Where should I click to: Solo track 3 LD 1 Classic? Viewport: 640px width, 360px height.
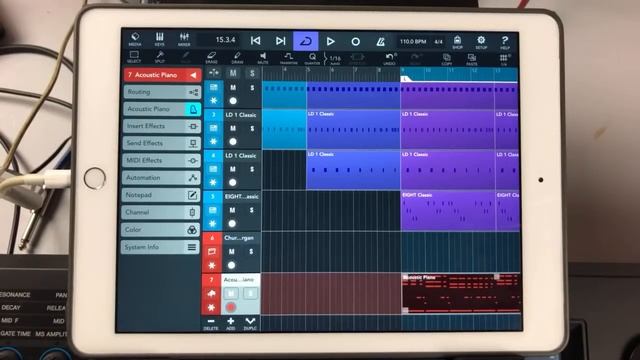click(x=252, y=128)
